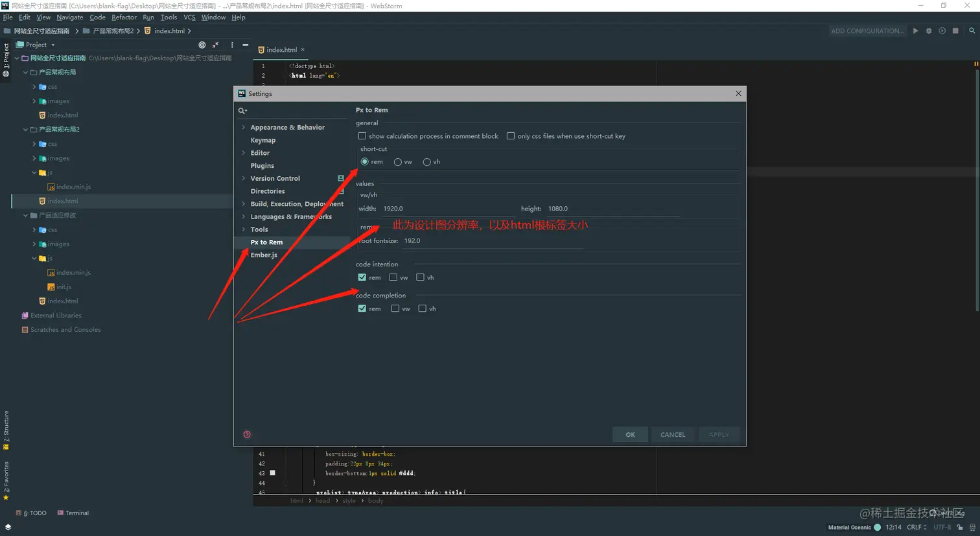Open the Tools menu

pyautogui.click(x=169, y=17)
